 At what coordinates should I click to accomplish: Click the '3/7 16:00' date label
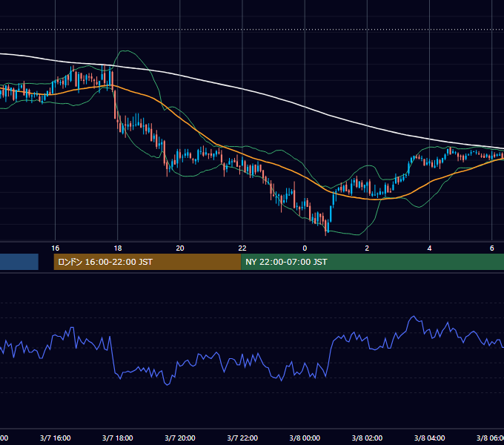click(56, 438)
